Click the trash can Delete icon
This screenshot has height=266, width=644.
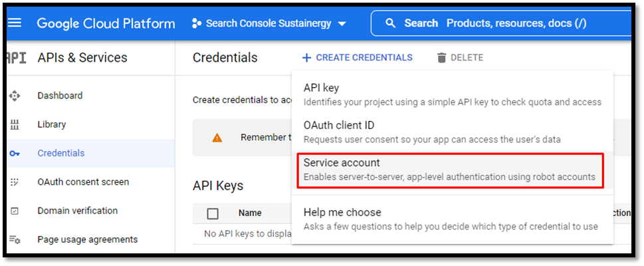(x=441, y=58)
